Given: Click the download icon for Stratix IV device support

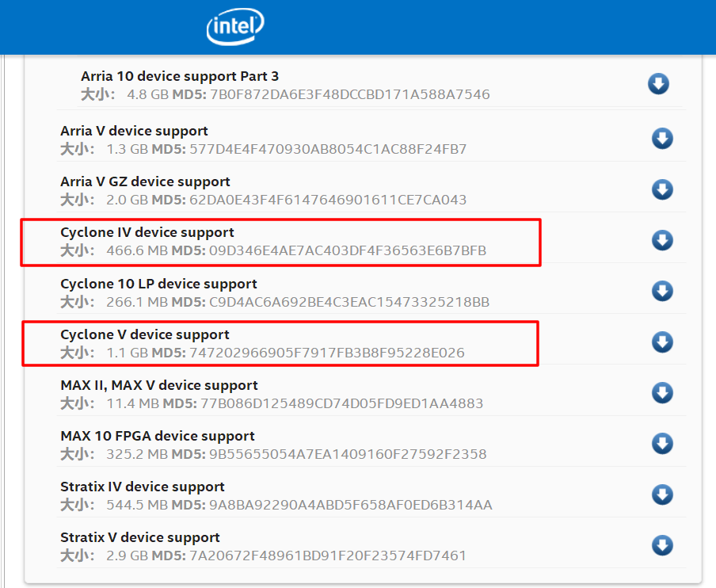Looking at the screenshot, I should click(662, 494).
